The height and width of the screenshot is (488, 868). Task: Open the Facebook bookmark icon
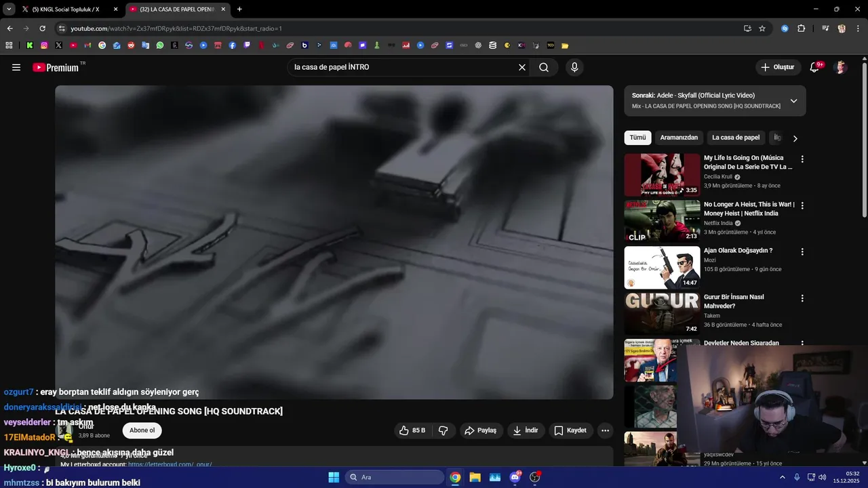233,45
